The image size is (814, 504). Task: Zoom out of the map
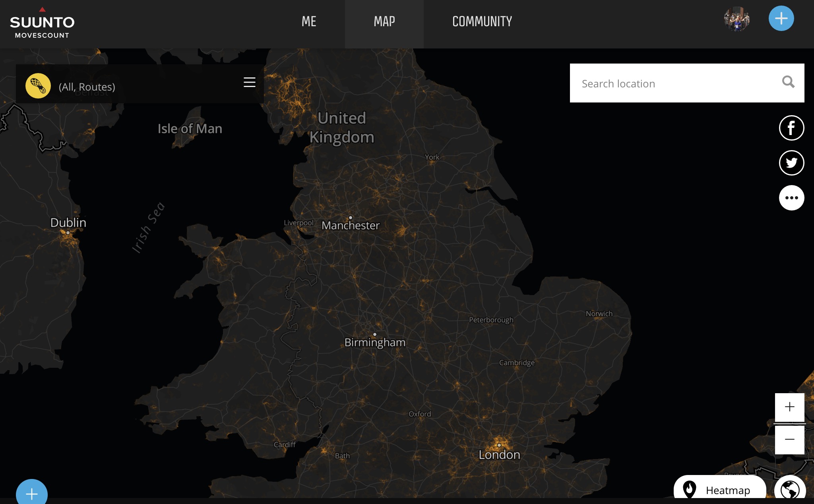pos(789,439)
